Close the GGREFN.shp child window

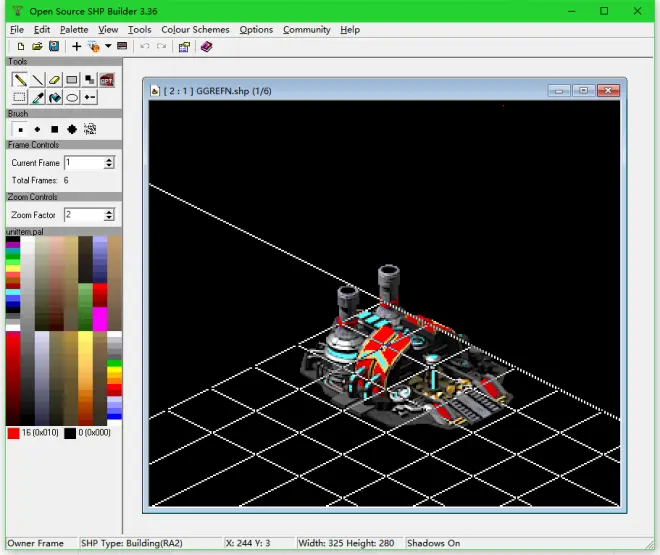click(608, 90)
